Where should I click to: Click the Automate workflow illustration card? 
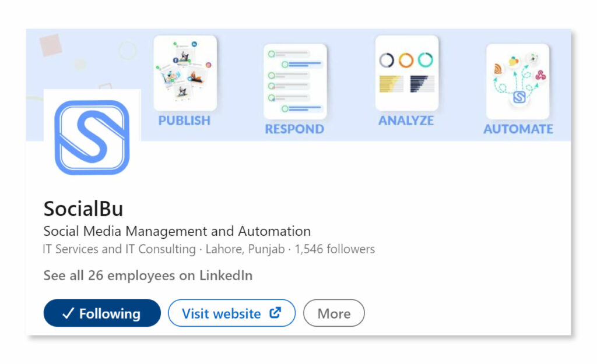(517, 82)
